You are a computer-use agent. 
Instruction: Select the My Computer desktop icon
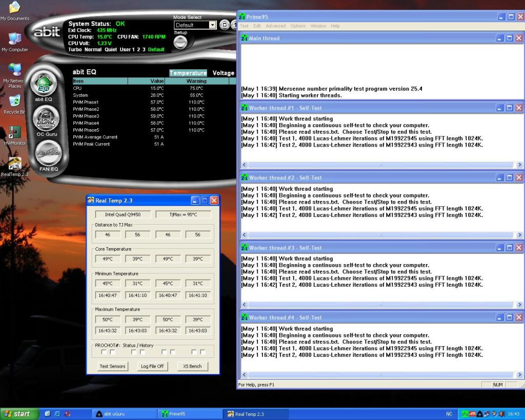coord(15,42)
